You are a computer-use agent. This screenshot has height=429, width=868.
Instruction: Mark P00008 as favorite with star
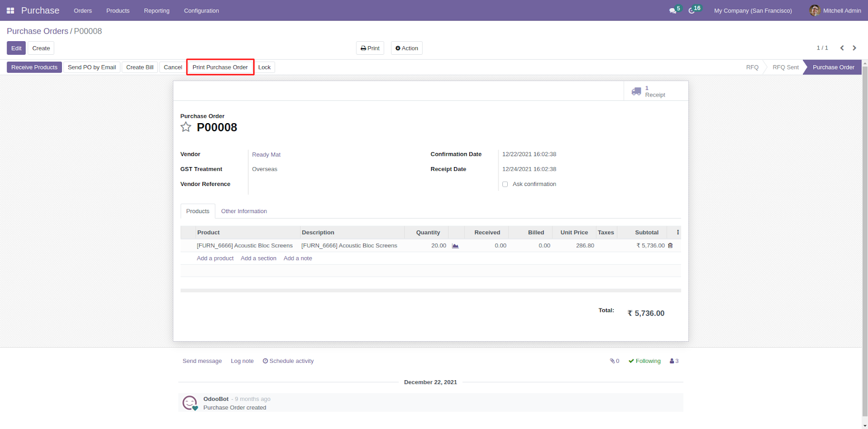pyautogui.click(x=186, y=127)
